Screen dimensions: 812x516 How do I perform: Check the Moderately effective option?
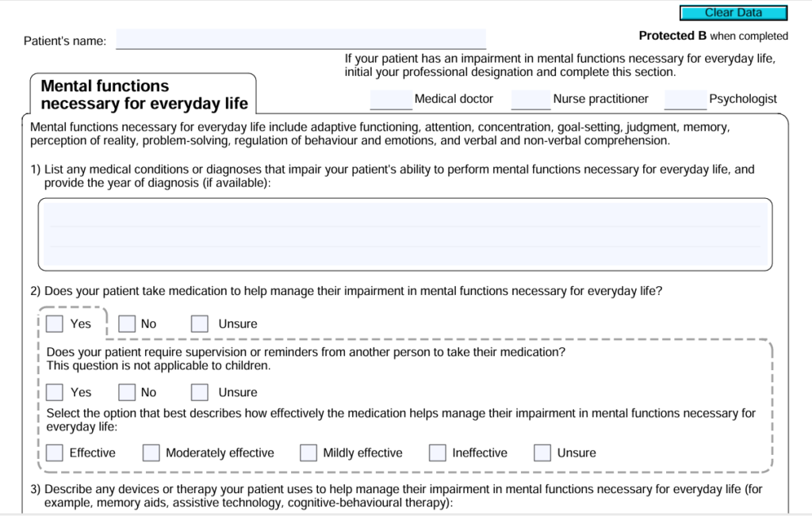pyautogui.click(x=150, y=452)
